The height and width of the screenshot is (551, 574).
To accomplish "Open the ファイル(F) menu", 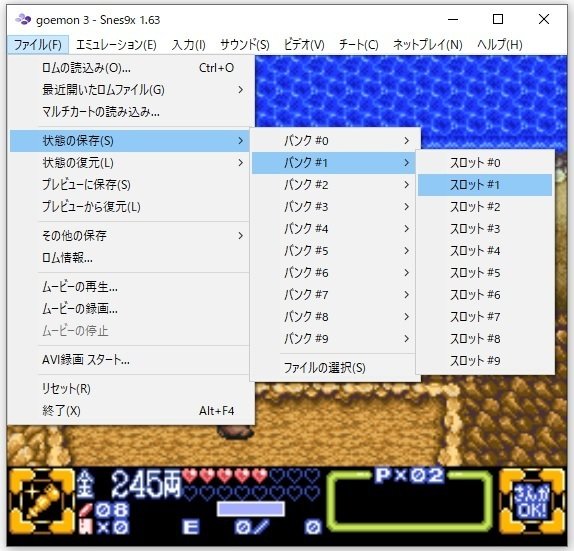I will [37, 45].
